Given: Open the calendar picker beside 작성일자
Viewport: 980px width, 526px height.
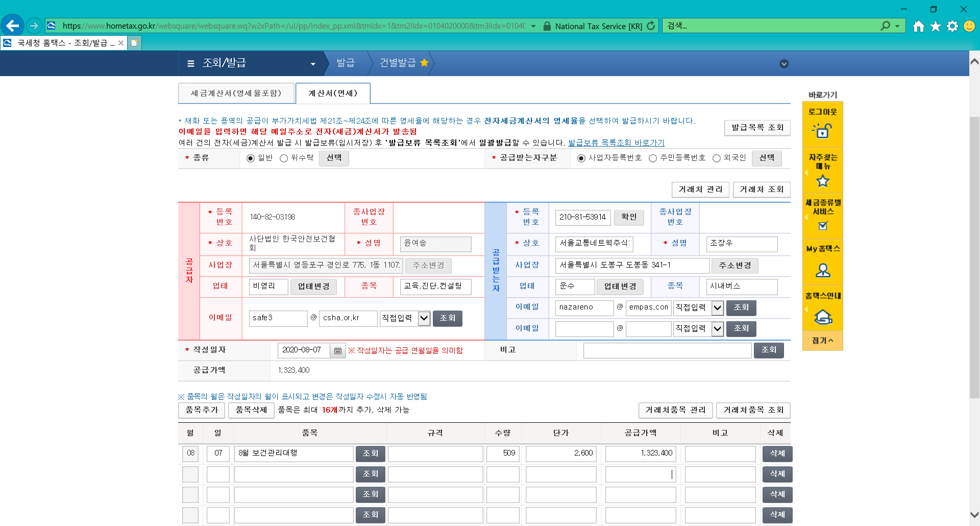Looking at the screenshot, I should click(337, 350).
